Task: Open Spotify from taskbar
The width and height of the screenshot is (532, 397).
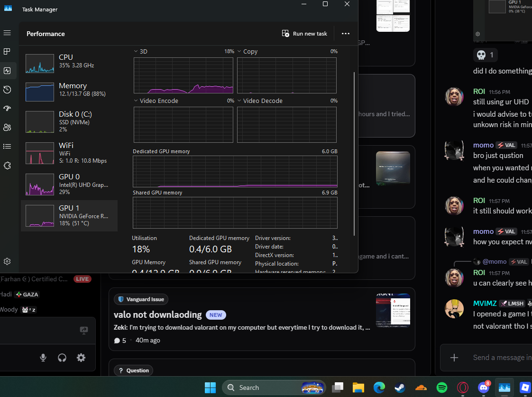Action: tap(442, 388)
